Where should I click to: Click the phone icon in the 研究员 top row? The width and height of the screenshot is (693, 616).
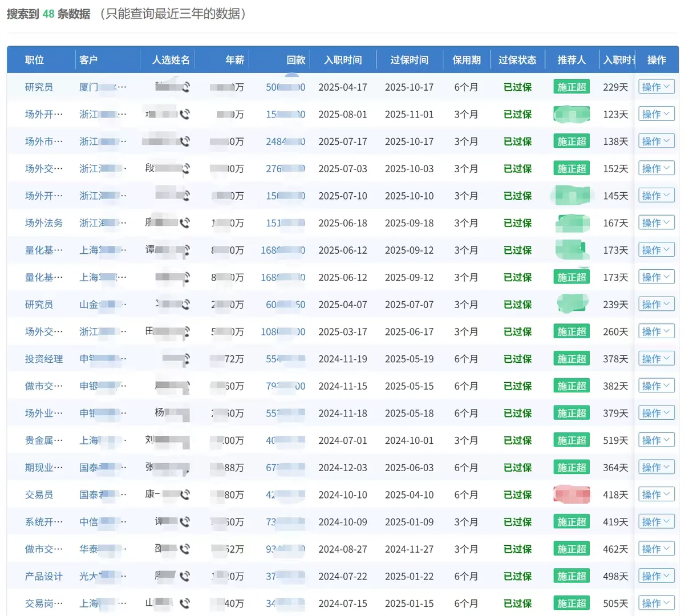pyautogui.click(x=185, y=87)
